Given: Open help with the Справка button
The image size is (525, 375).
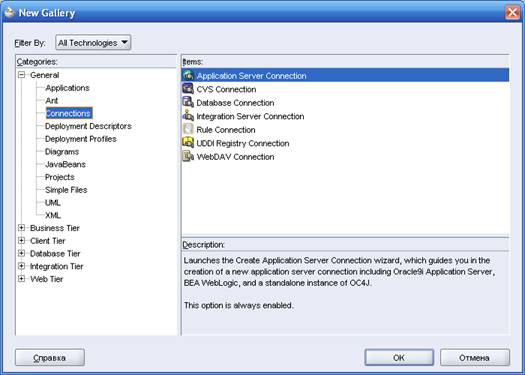Looking at the screenshot, I should point(50,358).
